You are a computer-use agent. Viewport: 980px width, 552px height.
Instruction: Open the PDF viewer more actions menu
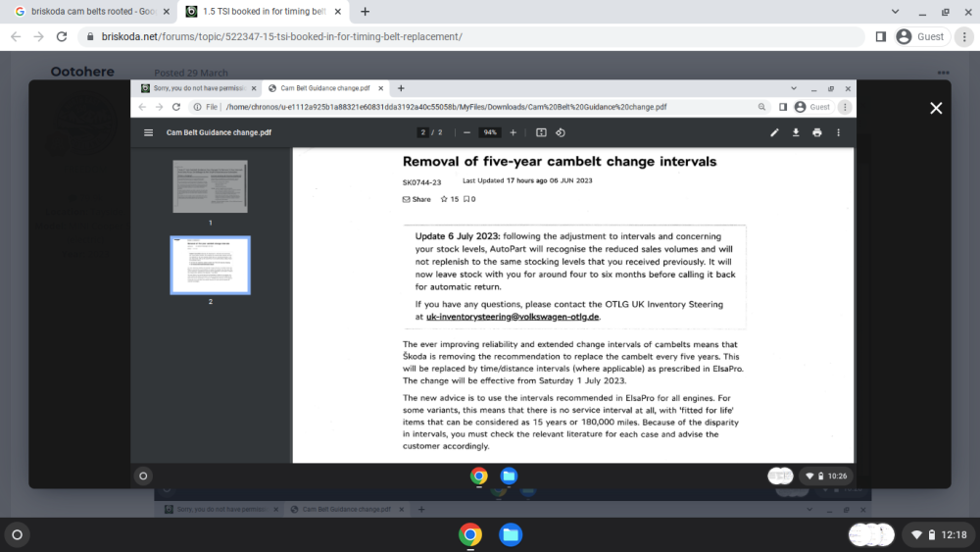[x=838, y=132]
